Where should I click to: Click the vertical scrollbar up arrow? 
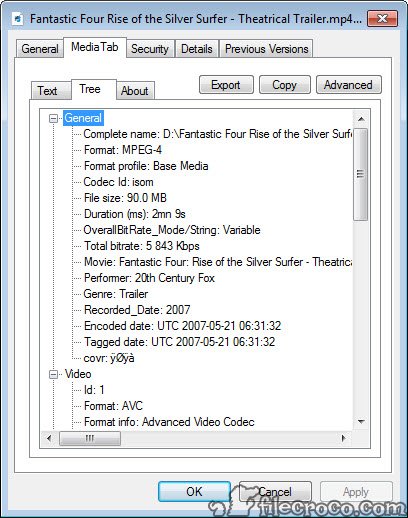pyautogui.click(x=361, y=119)
